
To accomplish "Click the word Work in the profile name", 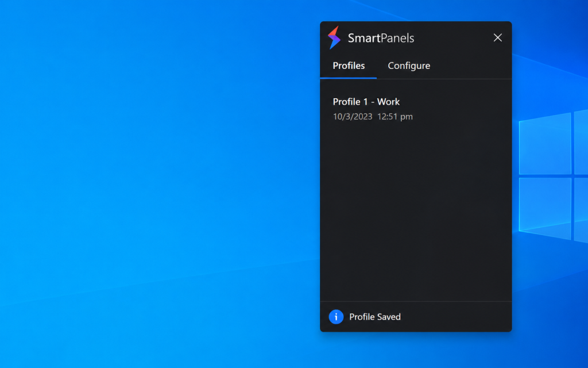I will click(388, 102).
